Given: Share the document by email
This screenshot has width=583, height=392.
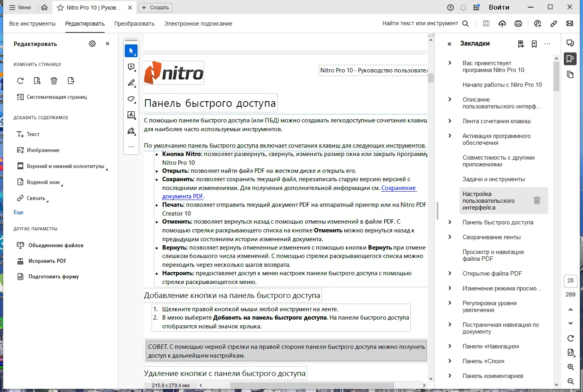Looking at the screenshot, I should (x=570, y=24).
